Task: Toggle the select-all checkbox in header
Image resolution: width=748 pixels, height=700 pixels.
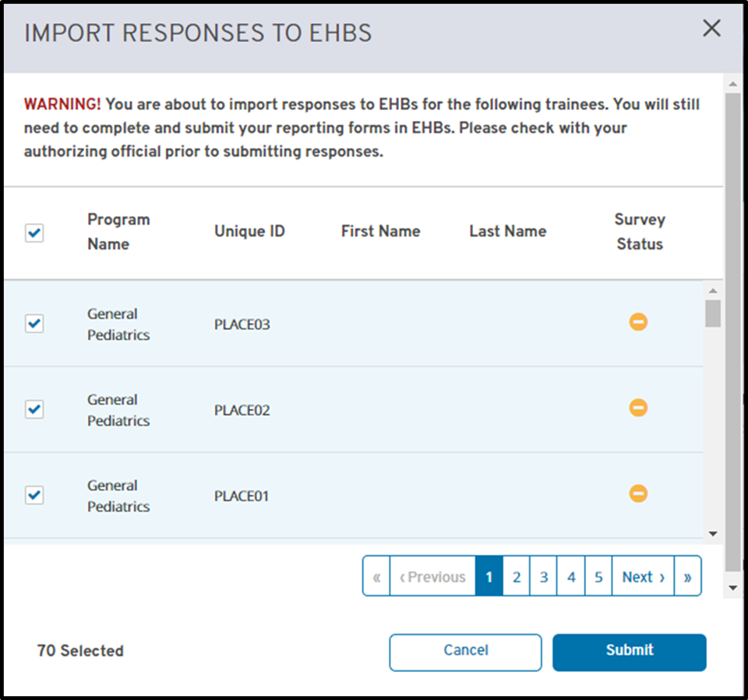Action: coord(34,233)
